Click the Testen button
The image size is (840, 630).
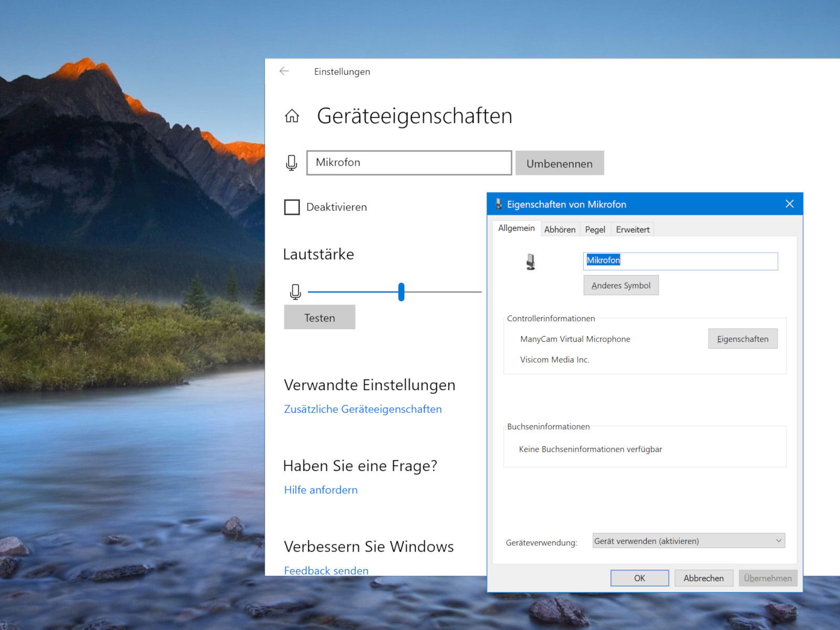(x=320, y=318)
